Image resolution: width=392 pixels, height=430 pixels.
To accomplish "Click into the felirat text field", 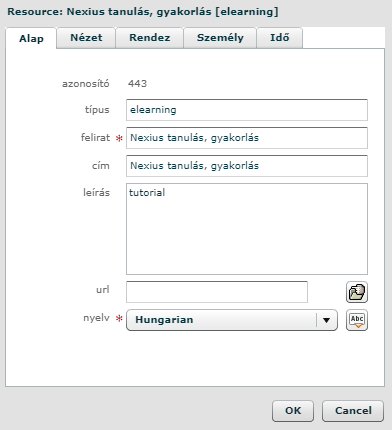I will tap(247, 138).
